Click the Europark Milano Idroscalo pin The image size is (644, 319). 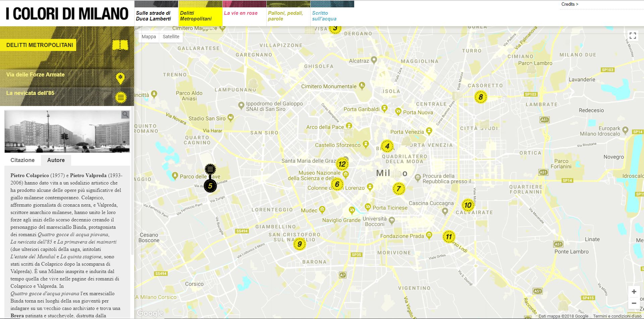(x=625, y=130)
